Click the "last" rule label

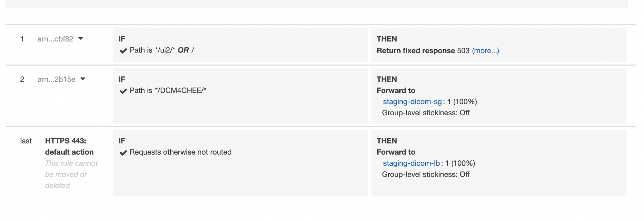[26, 141]
